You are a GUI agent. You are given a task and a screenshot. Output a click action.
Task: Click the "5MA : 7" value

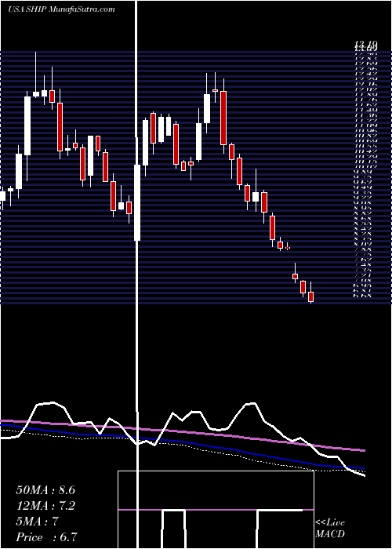(38, 522)
